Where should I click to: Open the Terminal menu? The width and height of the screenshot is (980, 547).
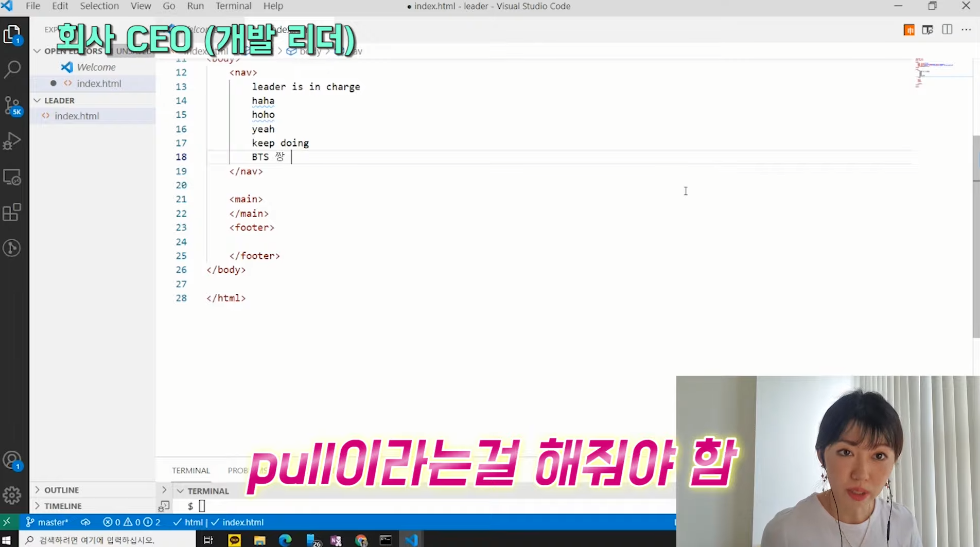click(x=233, y=6)
